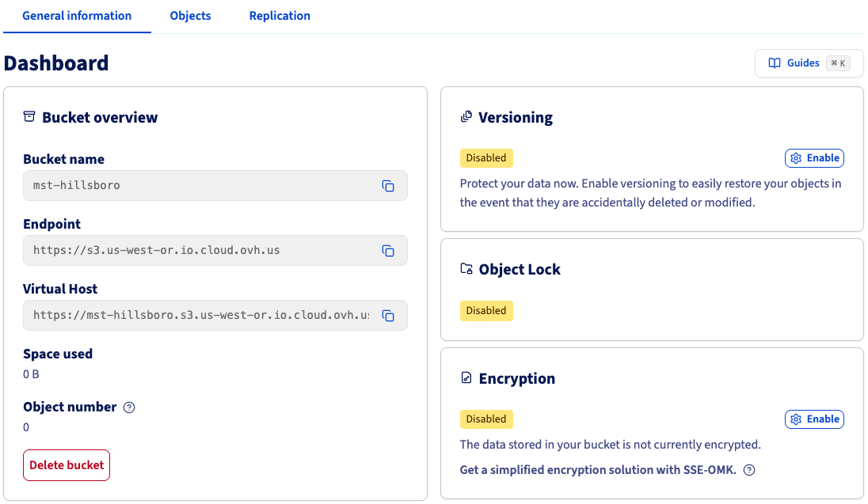Click the Bucket overview archive icon

tap(29, 117)
